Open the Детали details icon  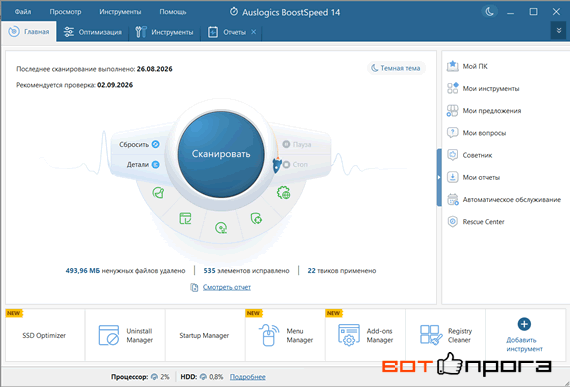coord(156,165)
